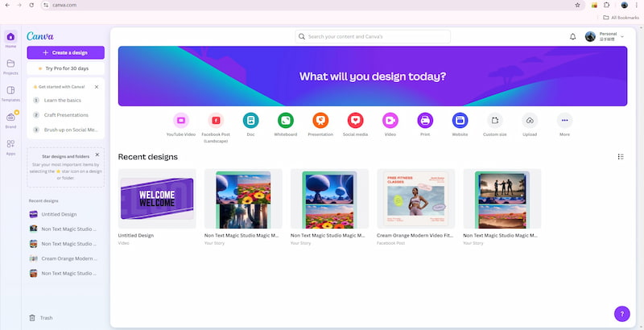Expand the More design types menu

pyautogui.click(x=565, y=120)
